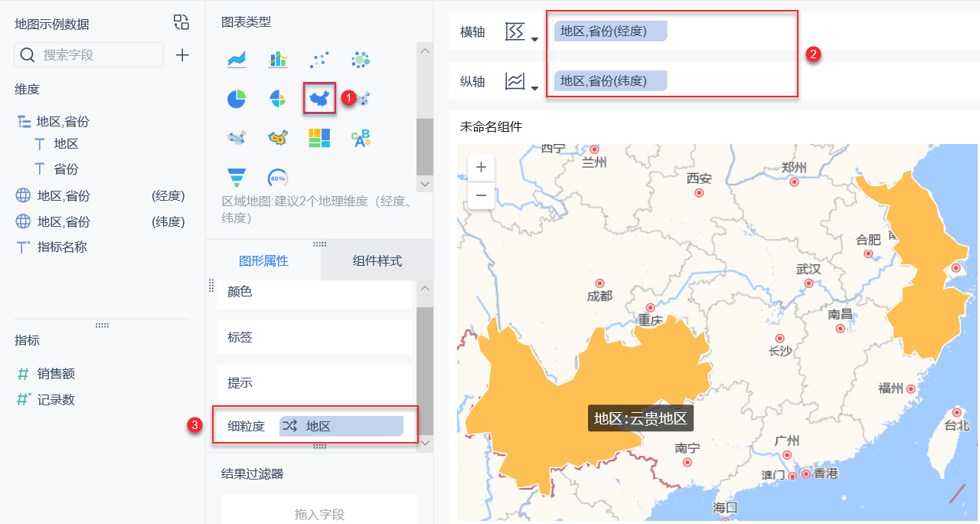Click the shuffle icon in 细粒度 pill
This screenshot has width=980, height=524.
tap(290, 426)
